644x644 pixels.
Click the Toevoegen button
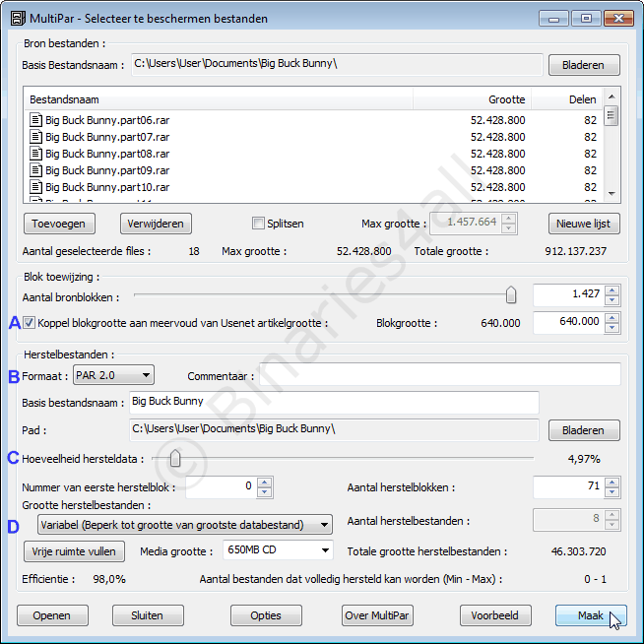tap(59, 224)
